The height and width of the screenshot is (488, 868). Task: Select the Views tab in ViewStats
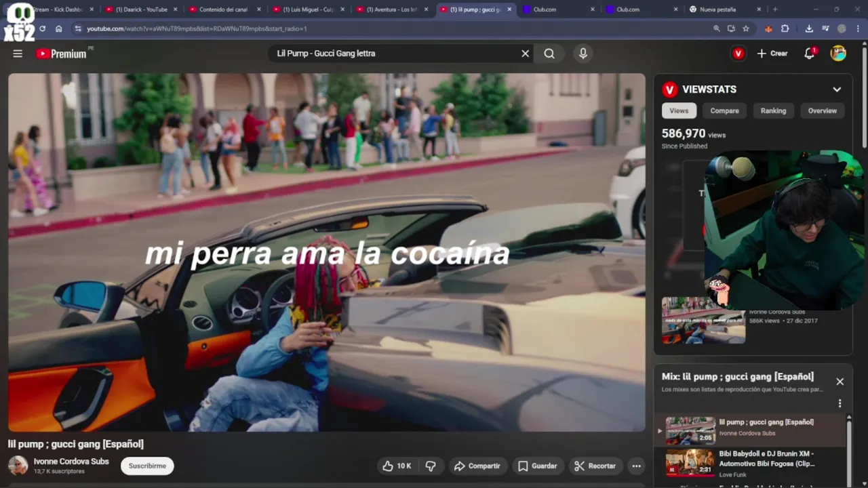679,110
